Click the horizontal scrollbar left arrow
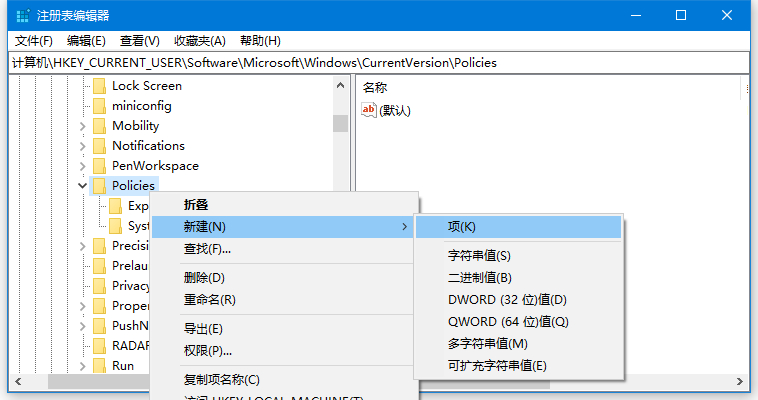Screen dimensions: 758x400 coord(18,381)
